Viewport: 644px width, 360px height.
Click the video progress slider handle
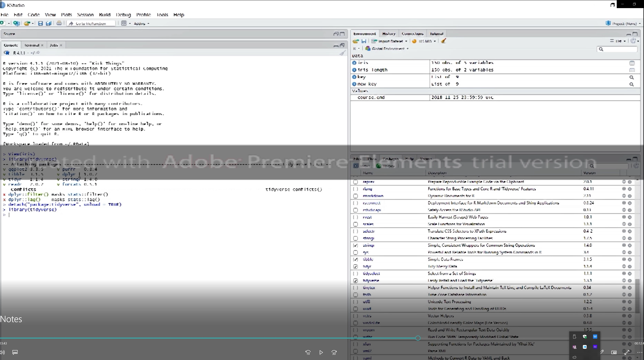point(418,338)
